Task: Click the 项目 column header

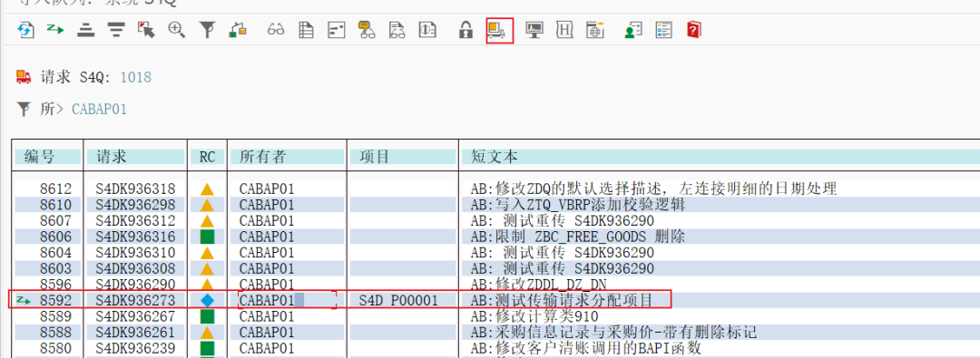Action: coord(403,156)
